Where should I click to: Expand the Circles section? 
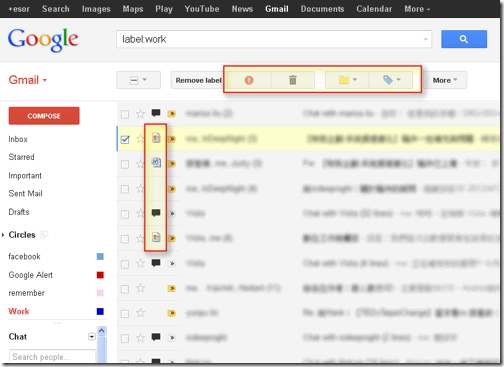(3, 235)
